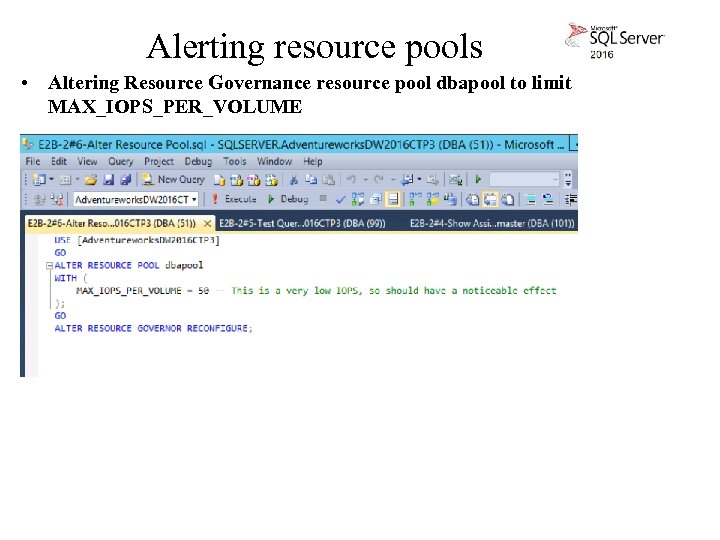Switch output to Results to Grid
This screenshot has height=540, width=720.
point(490,199)
